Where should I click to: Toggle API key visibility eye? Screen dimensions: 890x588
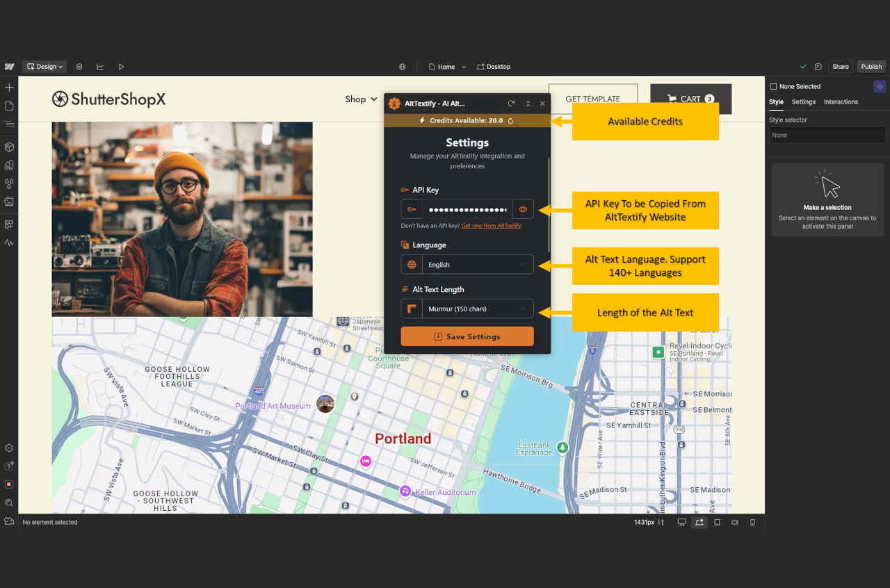523,209
